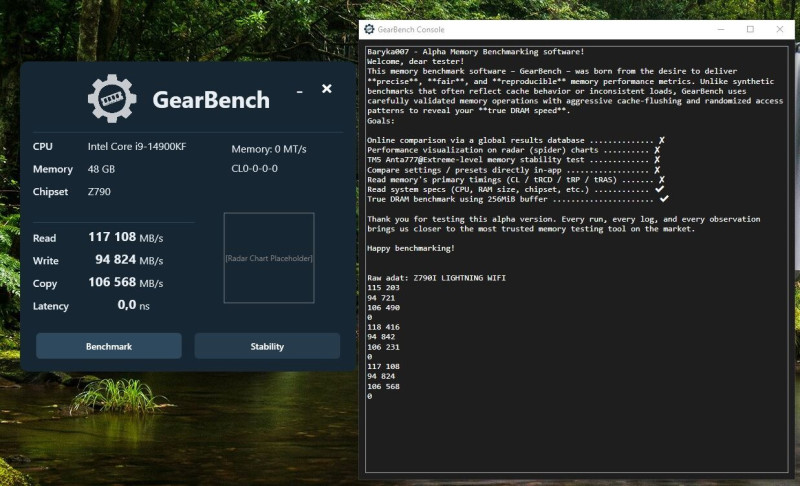Click the 'Happy benchmarking!' console line

pos(411,248)
